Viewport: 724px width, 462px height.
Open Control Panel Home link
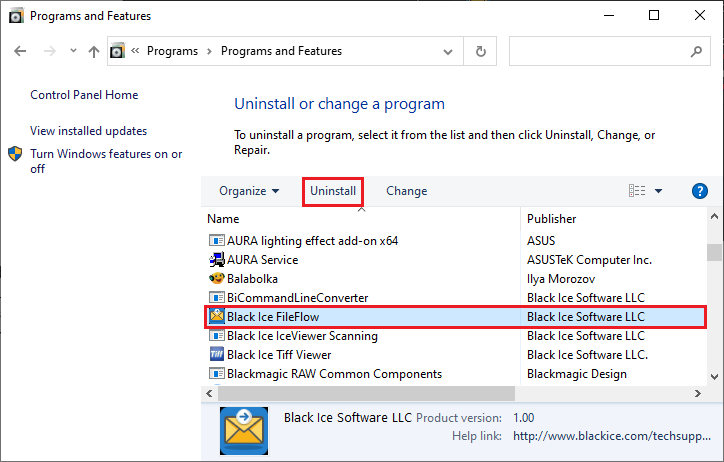click(84, 95)
